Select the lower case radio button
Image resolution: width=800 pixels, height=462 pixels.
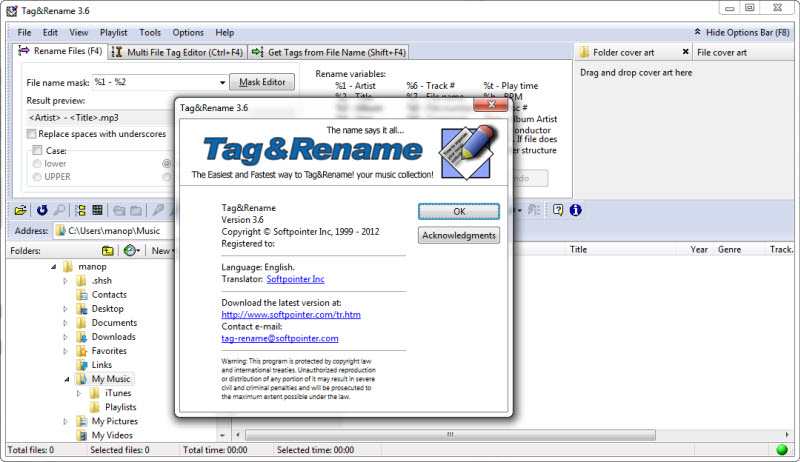(x=37, y=164)
